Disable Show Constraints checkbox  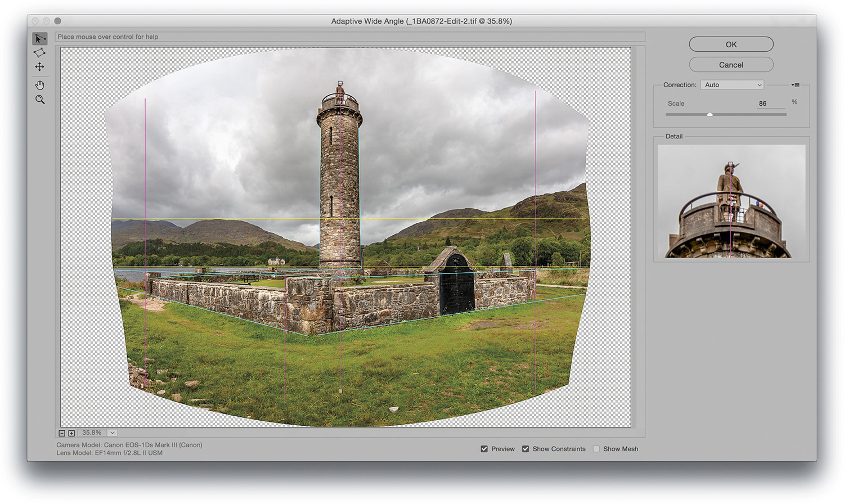[525, 449]
